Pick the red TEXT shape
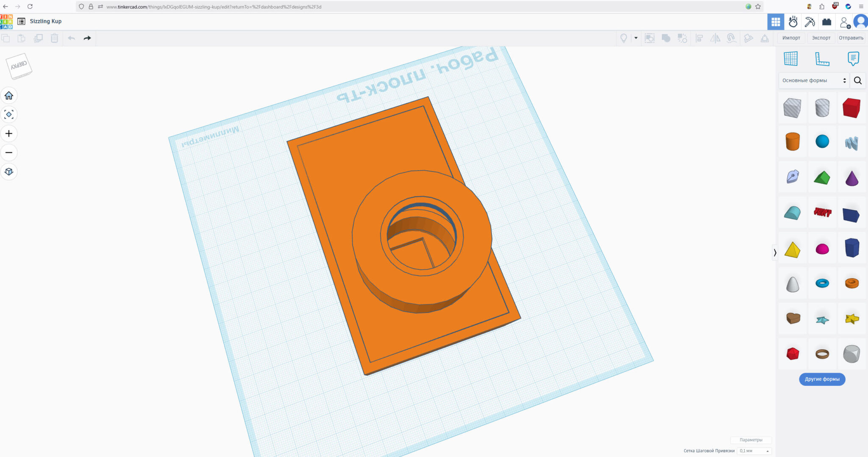This screenshot has width=868, height=457. click(x=822, y=212)
